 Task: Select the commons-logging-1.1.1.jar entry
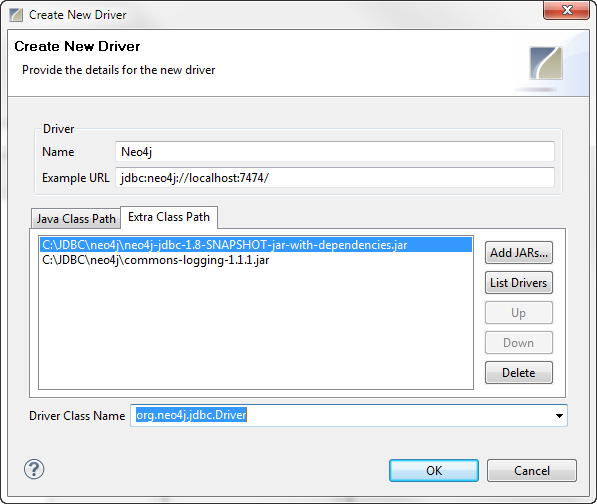255,260
